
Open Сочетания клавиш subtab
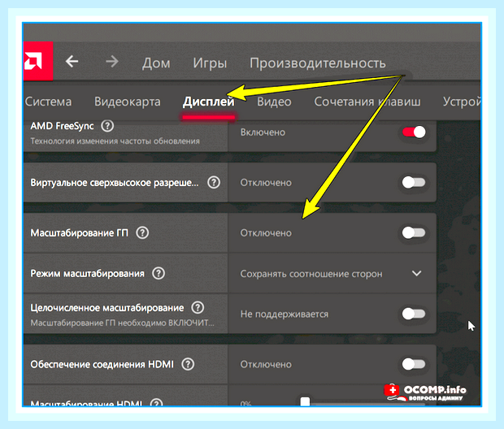click(x=367, y=102)
